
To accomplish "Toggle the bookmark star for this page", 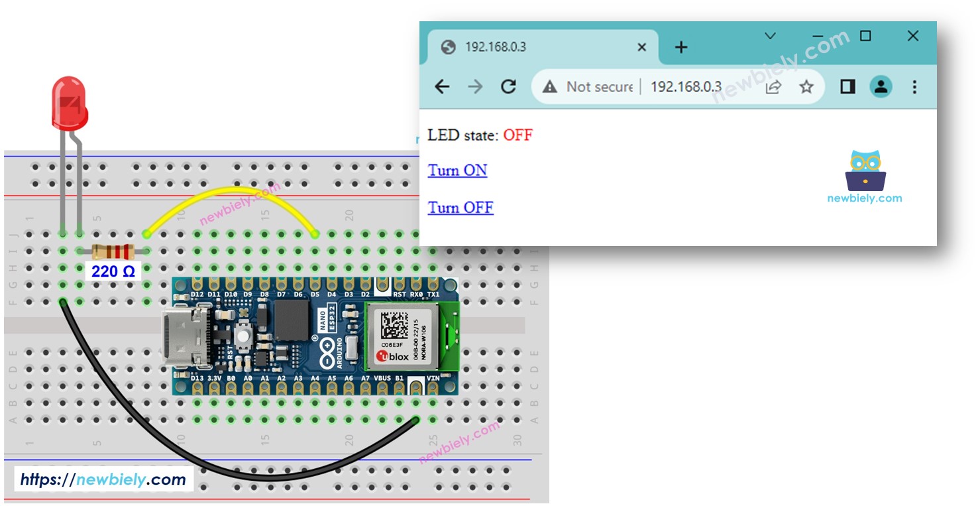I will (806, 86).
